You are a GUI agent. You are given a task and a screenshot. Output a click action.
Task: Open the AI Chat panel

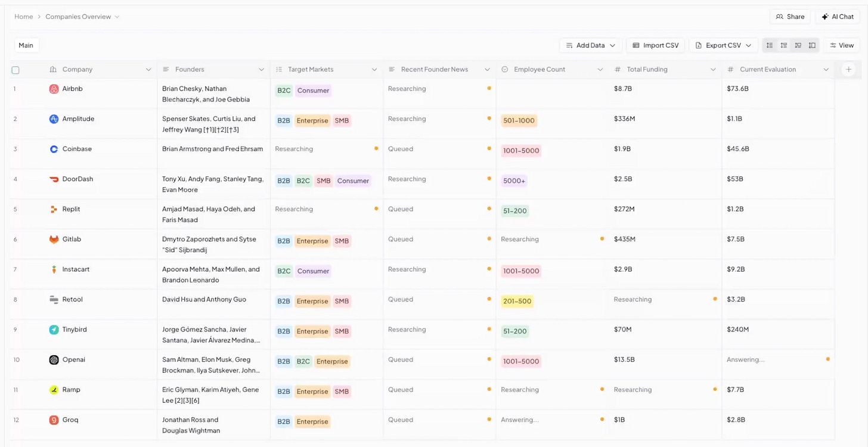coord(838,17)
